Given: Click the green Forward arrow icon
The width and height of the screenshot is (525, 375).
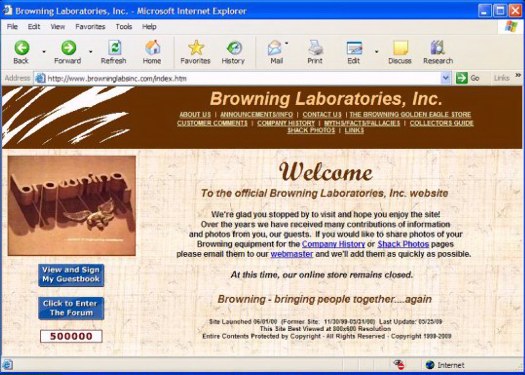Looking at the screenshot, I should [x=68, y=48].
